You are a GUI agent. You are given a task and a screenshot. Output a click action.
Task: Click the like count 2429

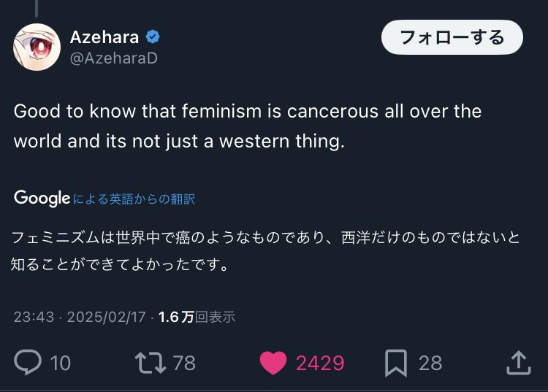click(x=319, y=363)
